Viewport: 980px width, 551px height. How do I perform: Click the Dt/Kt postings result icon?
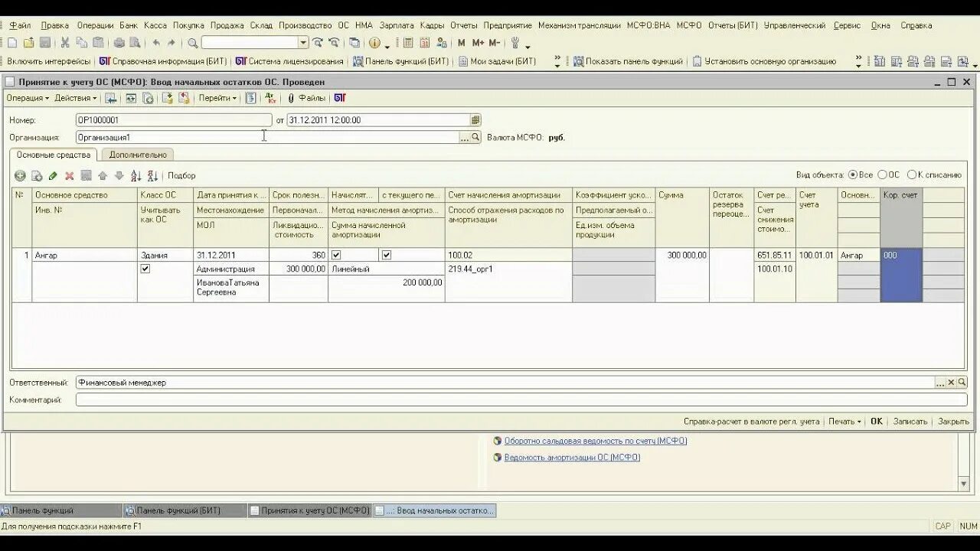(x=269, y=98)
